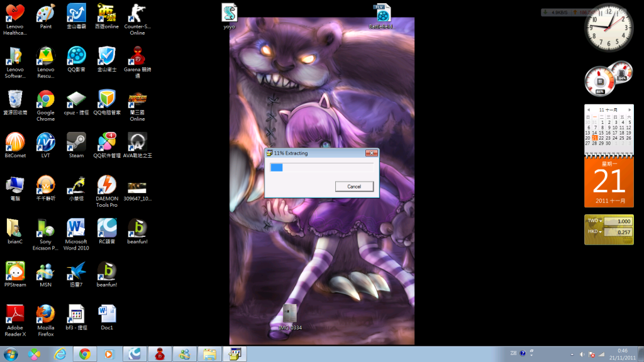Switch to Chrome on the taskbar
644x362 pixels.
85,354
